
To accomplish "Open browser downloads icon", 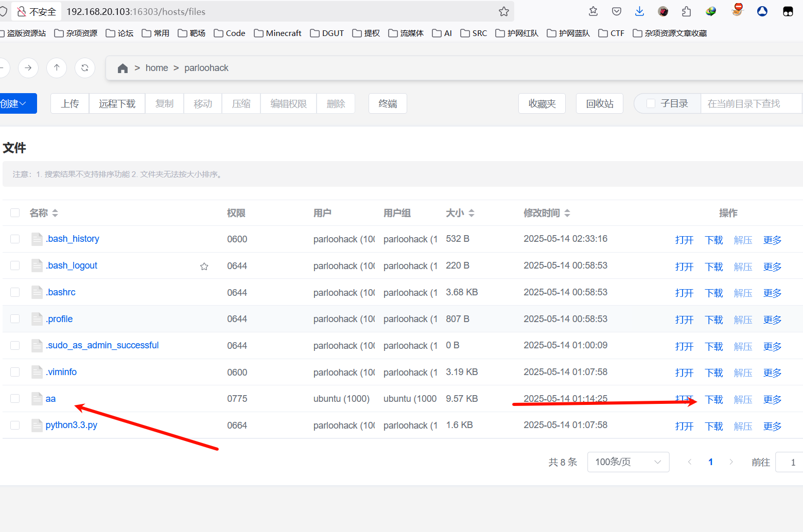I will tap(639, 11).
